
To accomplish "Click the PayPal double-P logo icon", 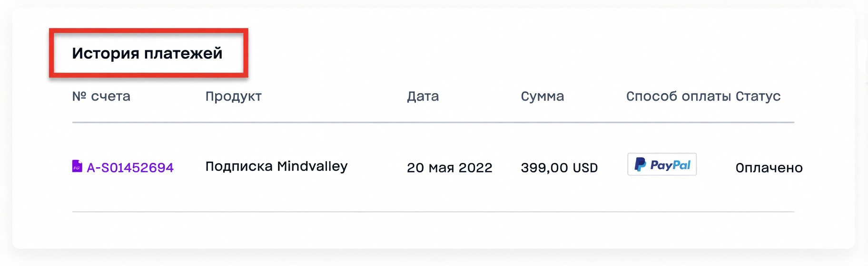I will click(640, 164).
